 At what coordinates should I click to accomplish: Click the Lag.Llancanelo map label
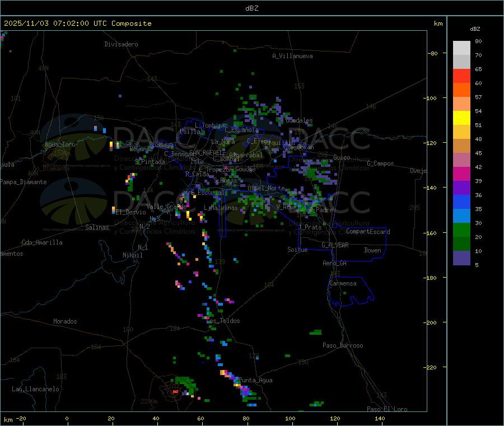[x=35, y=389]
